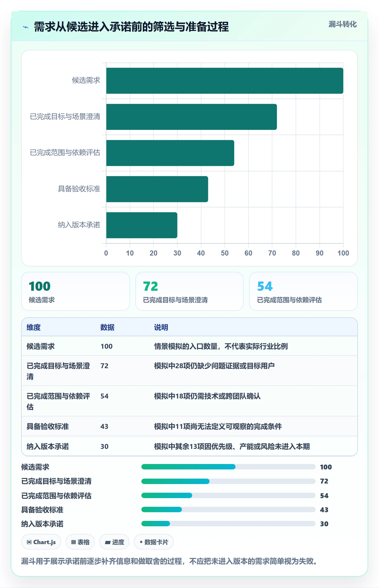Image resolution: width=379 pixels, height=588 pixels.
Task: Select the 进度 tag chip
Action: [x=114, y=542]
